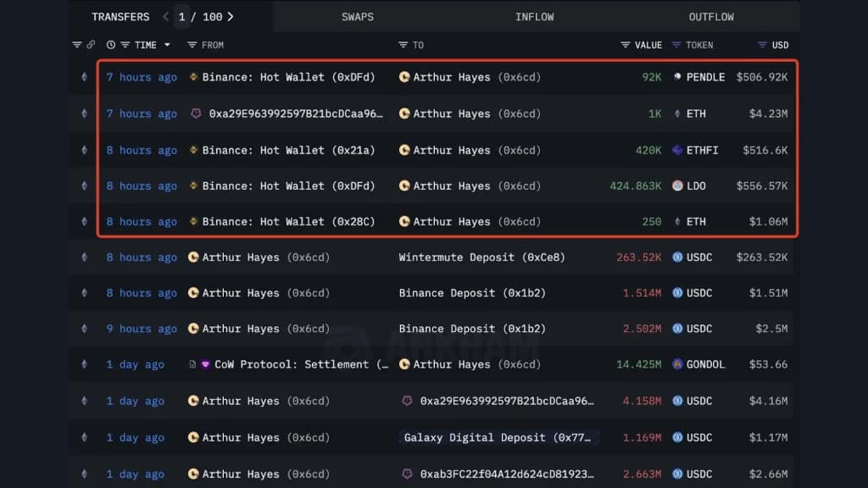Open the general filter icon left of the link icon
The image size is (868, 488).
tap(77, 45)
